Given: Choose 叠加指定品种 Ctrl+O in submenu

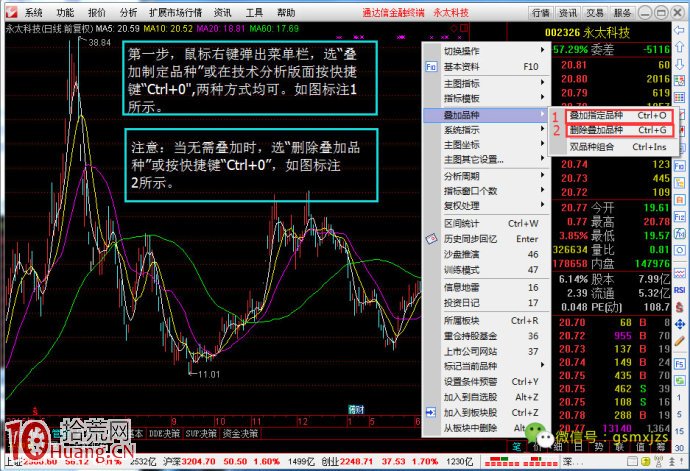Looking at the screenshot, I should point(618,115).
